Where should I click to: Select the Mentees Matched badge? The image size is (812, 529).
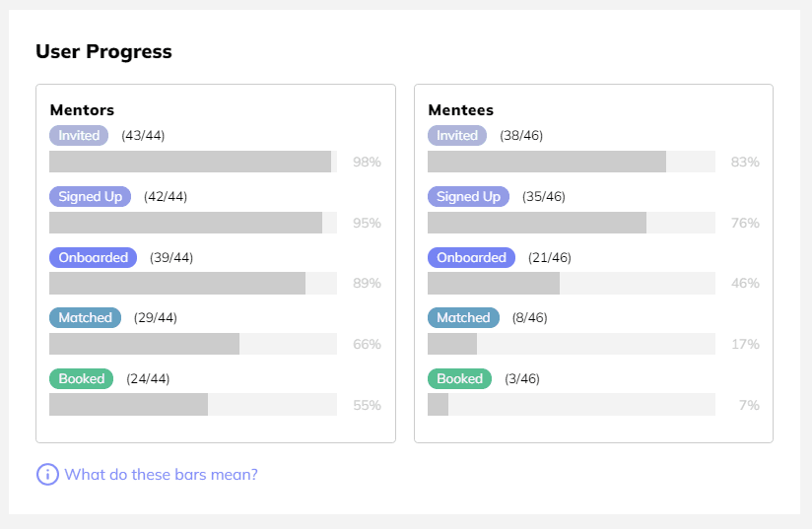pyautogui.click(x=463, y=318)
